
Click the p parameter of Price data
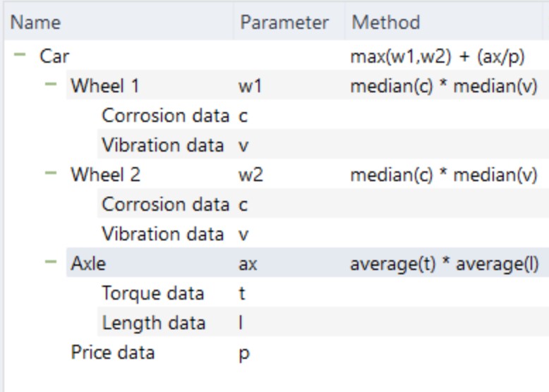click(x=244, y=352)
